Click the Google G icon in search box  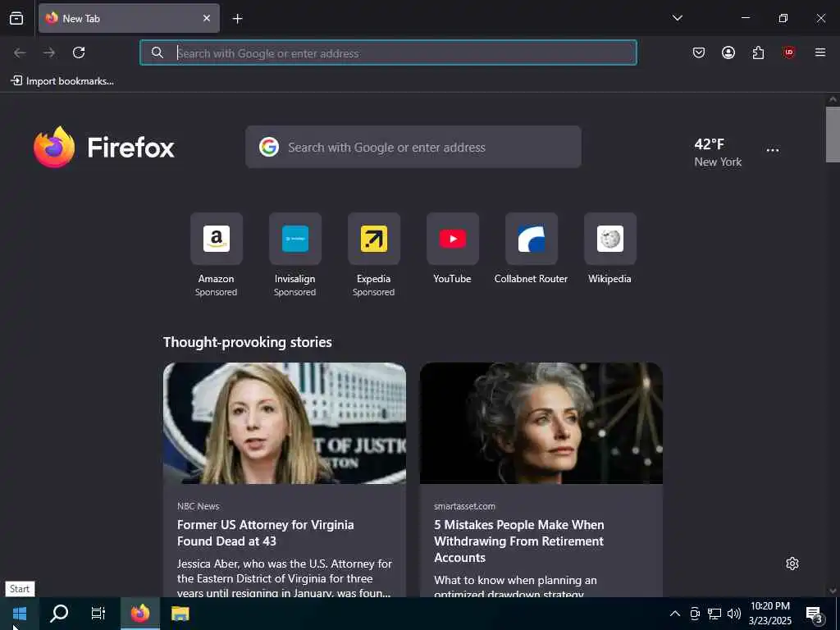click(269, 147)
